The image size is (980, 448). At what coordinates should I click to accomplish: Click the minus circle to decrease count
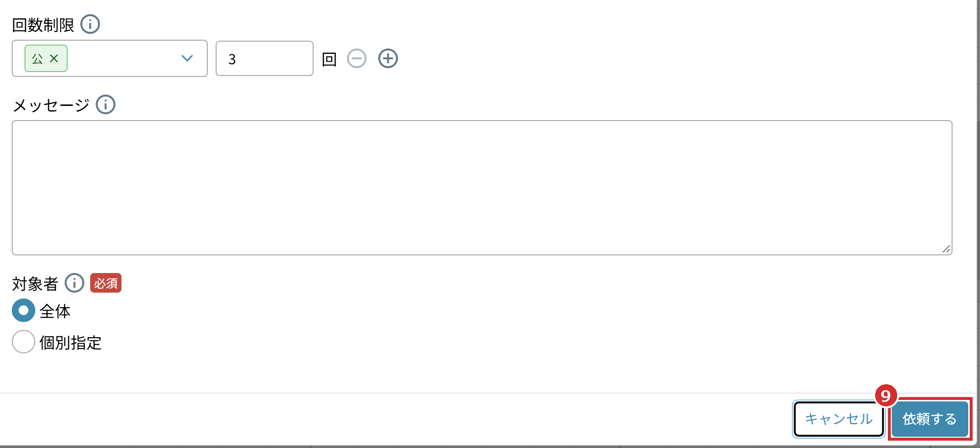(x=357, y=58)
